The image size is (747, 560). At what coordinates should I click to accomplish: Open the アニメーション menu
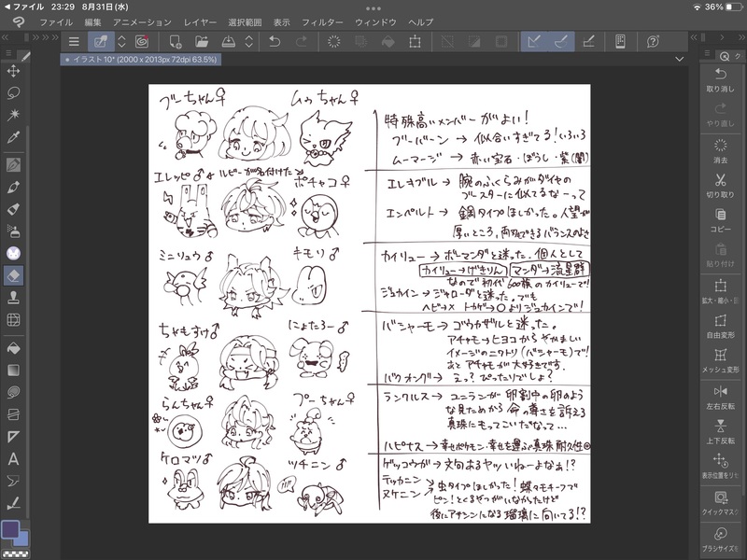point(142,22)
